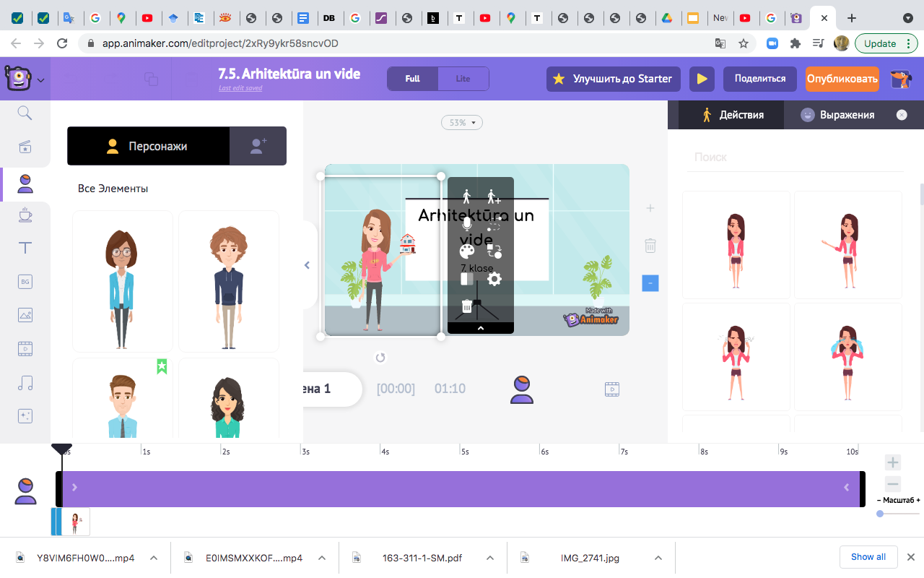Click the flip half-square icon
The image size is (924, 578).
467,279
